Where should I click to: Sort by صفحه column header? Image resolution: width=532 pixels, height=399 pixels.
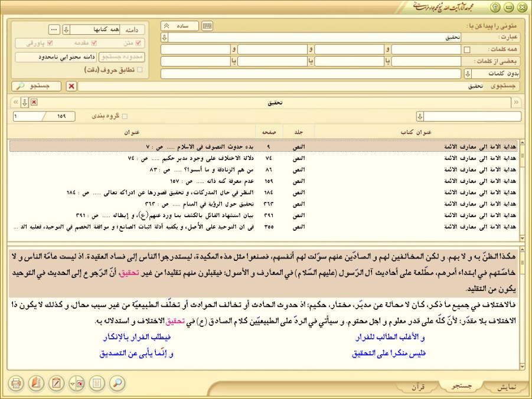(x=269, y=132)
